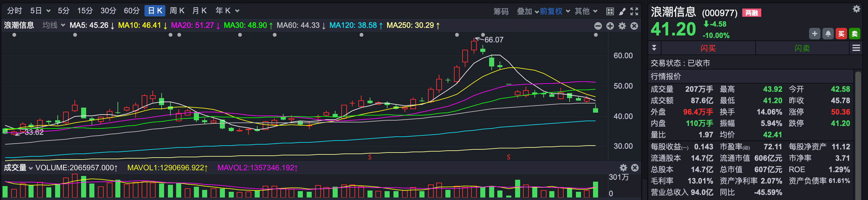Screen dimensions: 868x200
Task: Select the drawing pen tool
Action: 622,11
